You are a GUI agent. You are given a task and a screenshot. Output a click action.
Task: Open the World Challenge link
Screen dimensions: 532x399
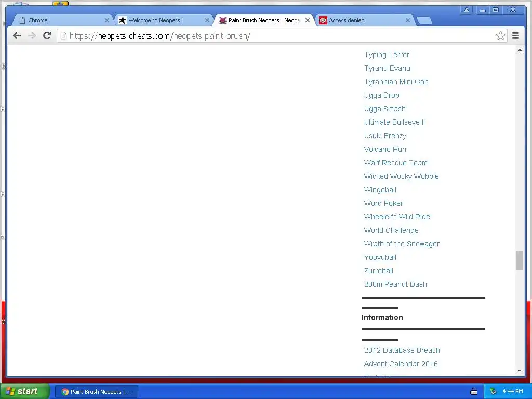(391, 230)
